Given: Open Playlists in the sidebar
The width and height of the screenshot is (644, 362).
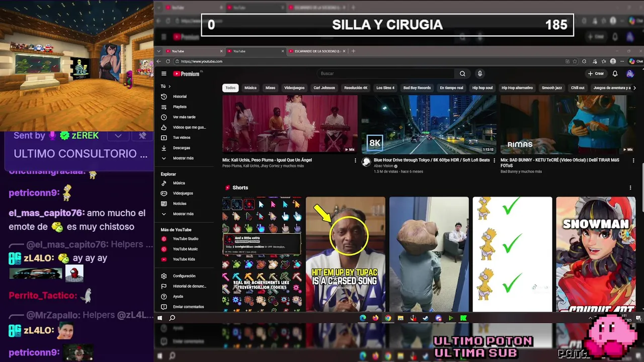Looking at the screenshot, I should 180,107.
